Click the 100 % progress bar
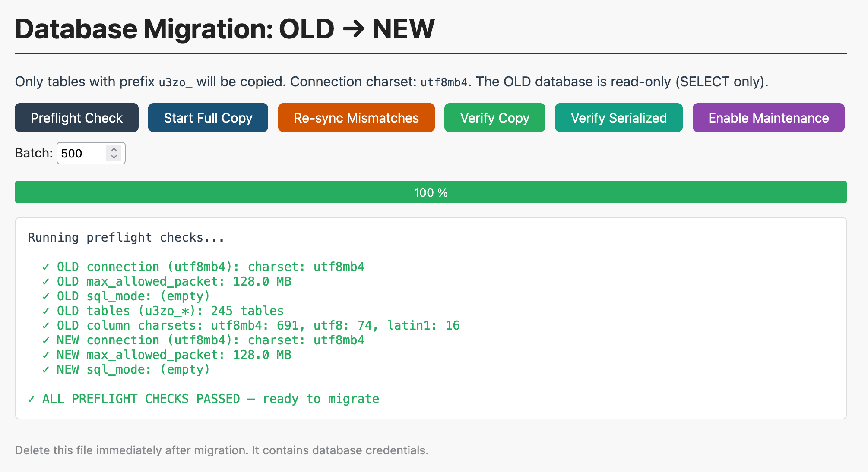Screen dimensions: 868x472 (431, 192)
